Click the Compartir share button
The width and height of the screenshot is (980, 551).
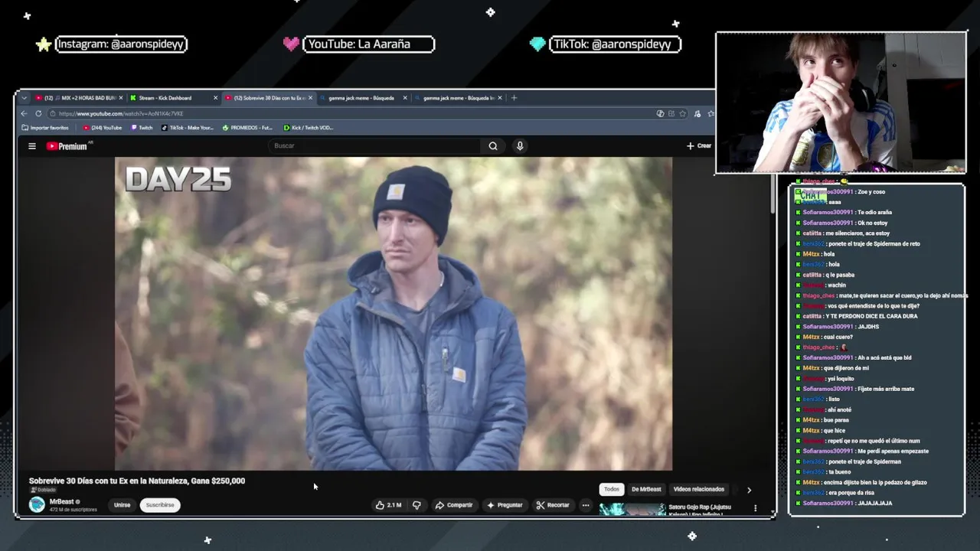click(x=454, y=505)
